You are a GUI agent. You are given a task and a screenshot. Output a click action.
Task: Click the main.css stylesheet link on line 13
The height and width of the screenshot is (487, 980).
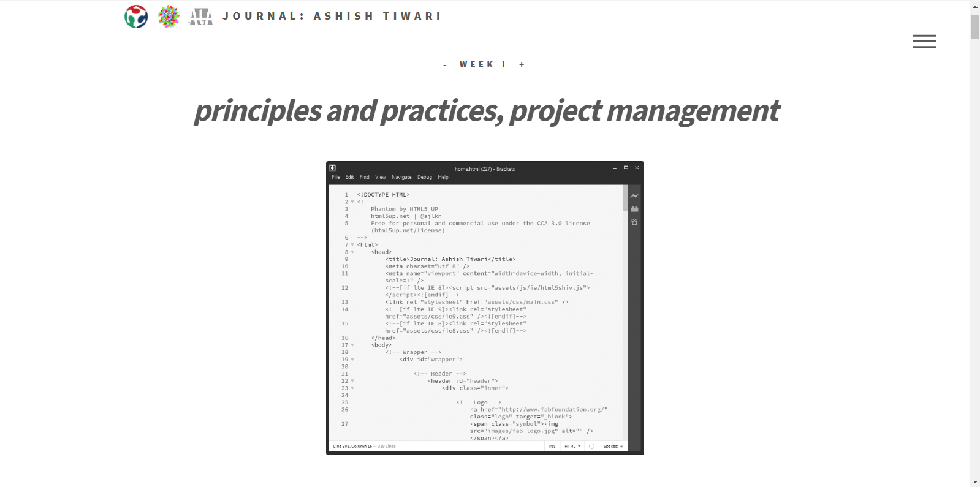point(477,302)
